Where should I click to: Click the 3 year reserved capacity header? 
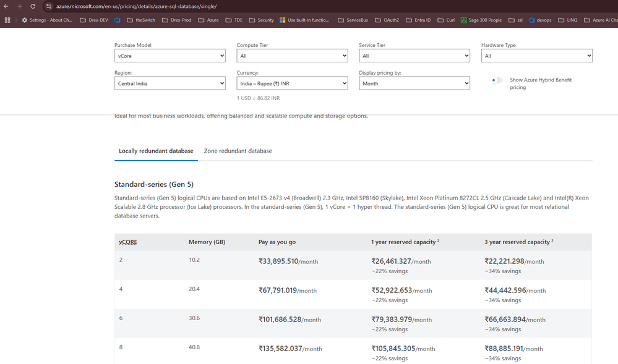(518, 242)
